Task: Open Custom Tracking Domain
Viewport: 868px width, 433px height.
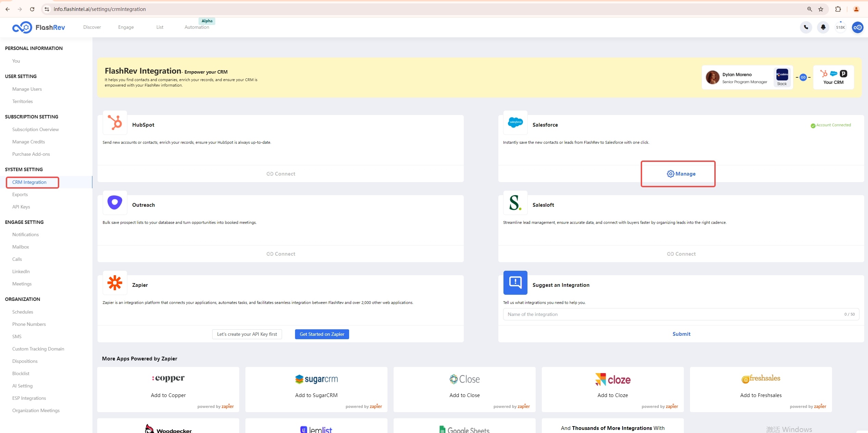Action: (38, 349)
